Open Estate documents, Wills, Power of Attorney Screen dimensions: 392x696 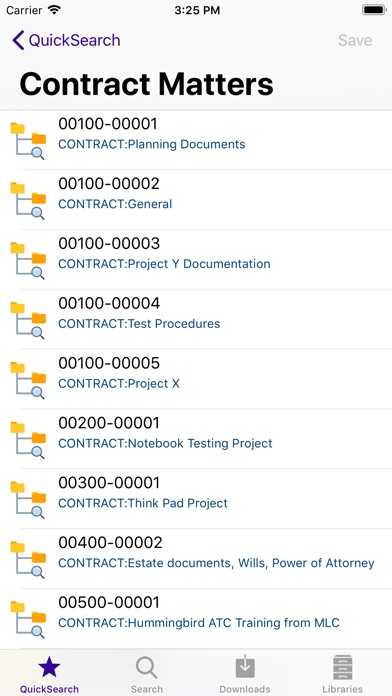(196, 559)
